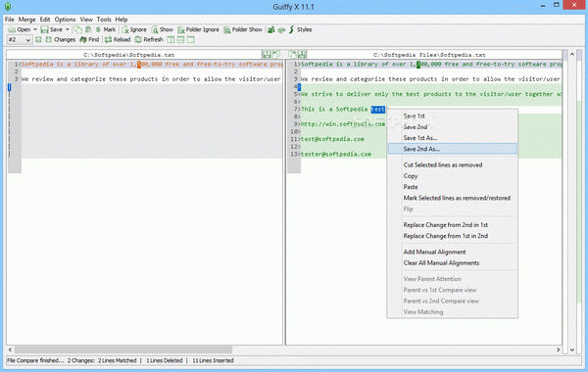Image resolution: width=588 pixels, height=372 pixels.
Task: Go to next change with the down arrow icon
Action: (49, 40)
